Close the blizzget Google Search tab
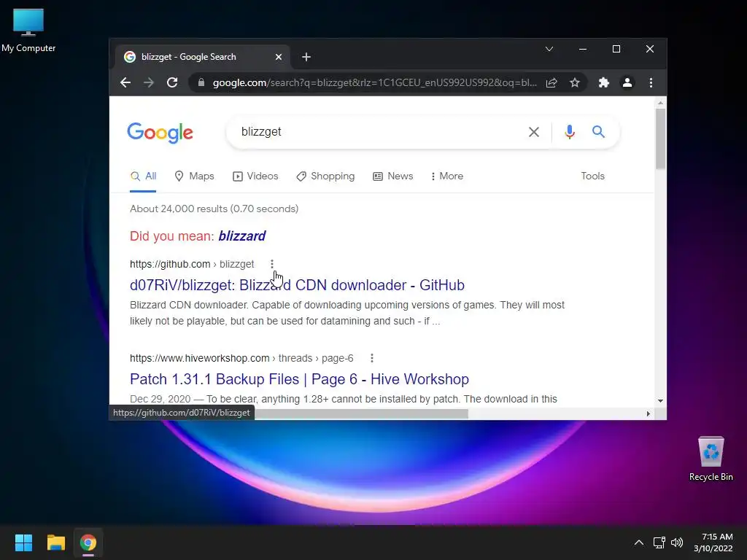This screenshot has width=747, height=560. pos(279,57)
